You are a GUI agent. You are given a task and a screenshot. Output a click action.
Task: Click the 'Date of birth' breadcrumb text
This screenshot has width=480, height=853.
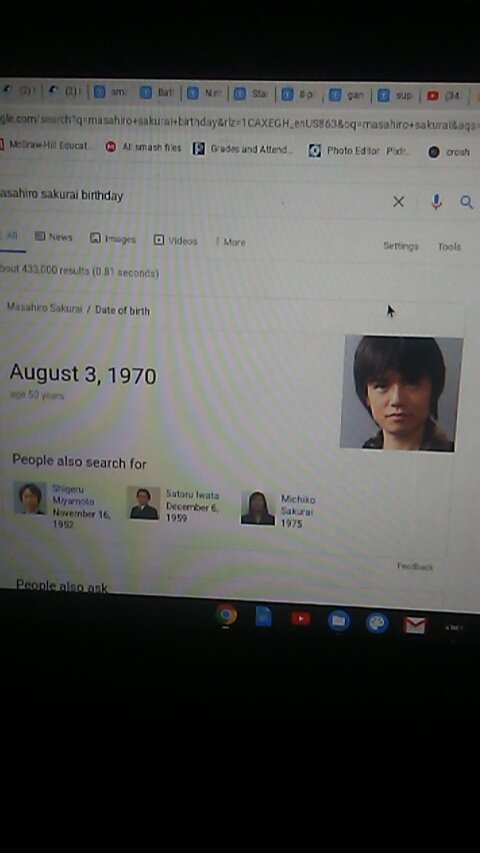(x=122, y=310)
